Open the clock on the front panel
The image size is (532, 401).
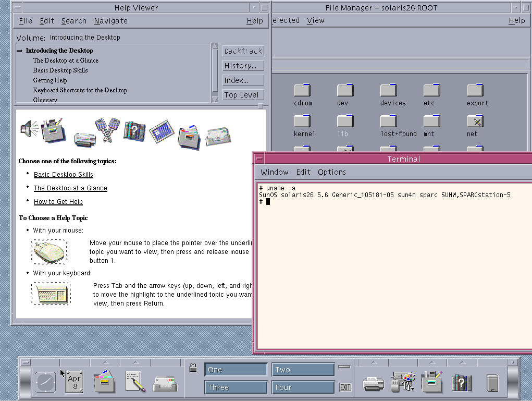tap(45, 382)
